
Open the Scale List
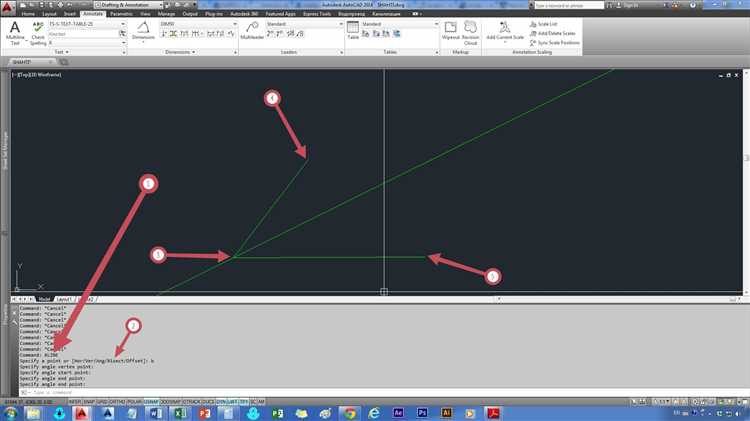543,24
